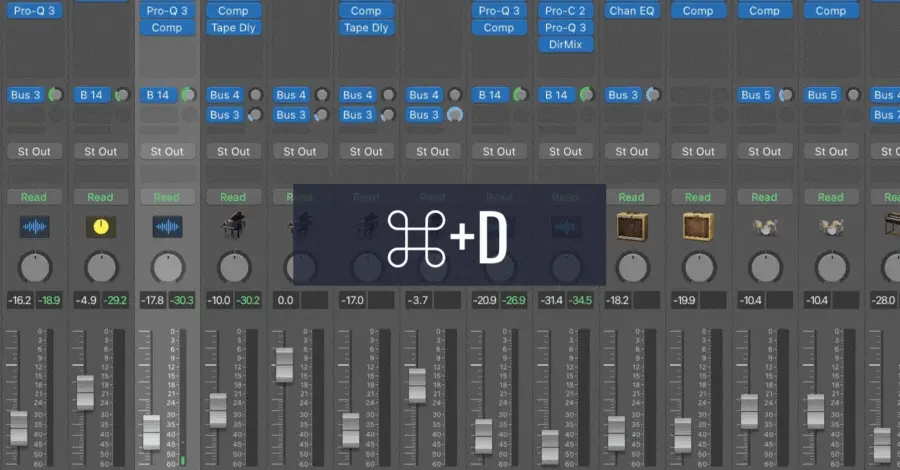Click the 0.0 gain value field
Image resolution: width=900 pixels, height=470 pixels.
tap(286, 300)
